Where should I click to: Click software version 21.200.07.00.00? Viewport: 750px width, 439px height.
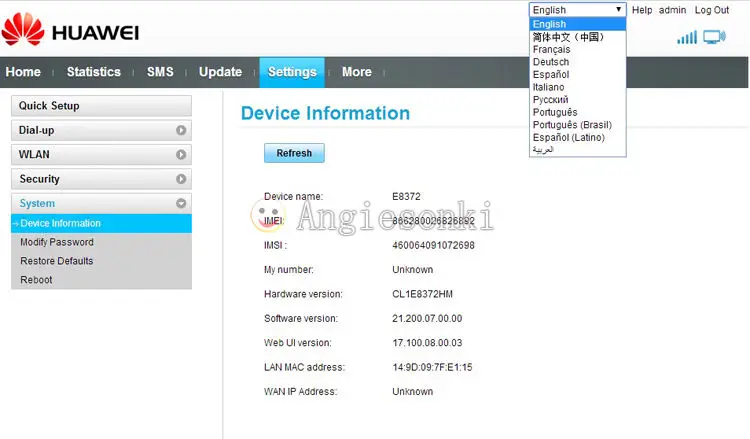pos(427,318)
